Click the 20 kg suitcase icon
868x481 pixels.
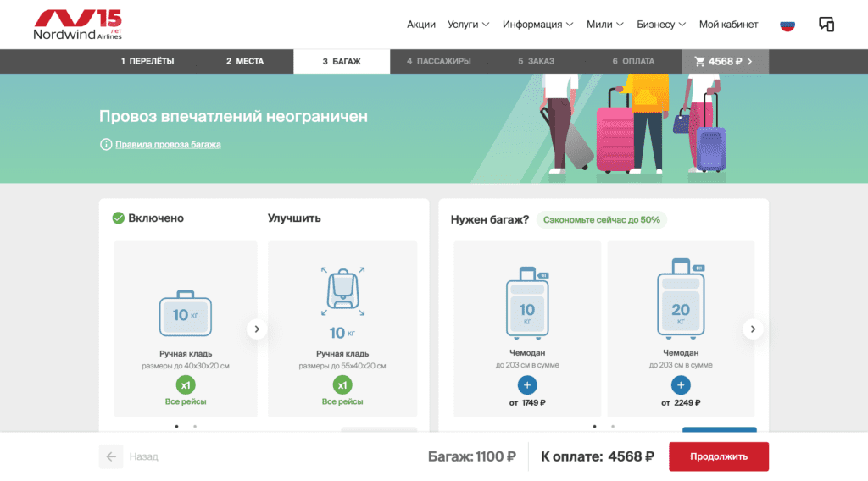681,299
